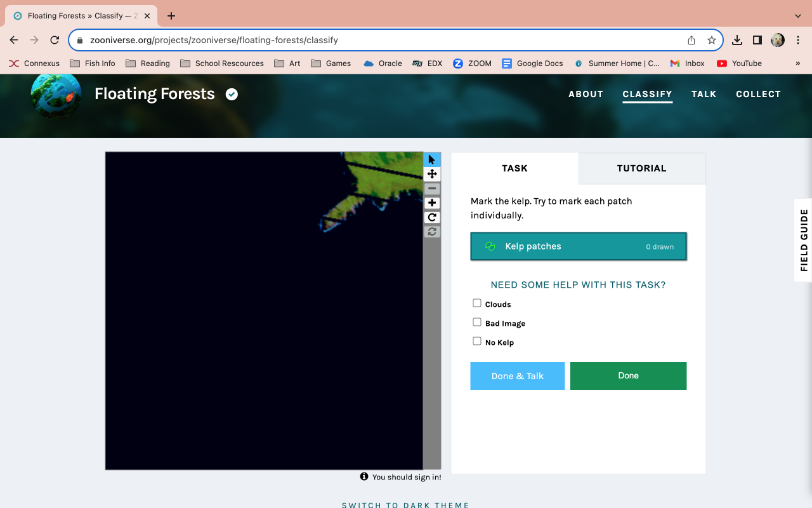Share this page via the share icon
Screen dimensions: 812x508
click(691, 40)
